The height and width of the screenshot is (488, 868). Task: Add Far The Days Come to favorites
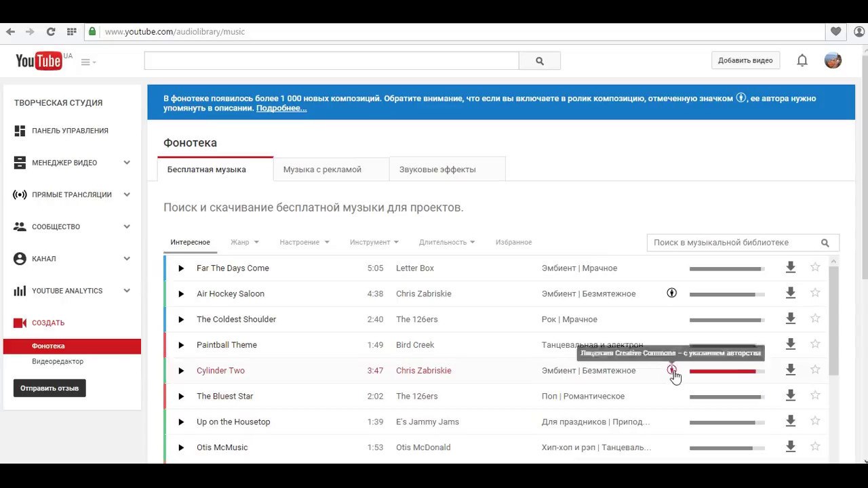point(815,267)
